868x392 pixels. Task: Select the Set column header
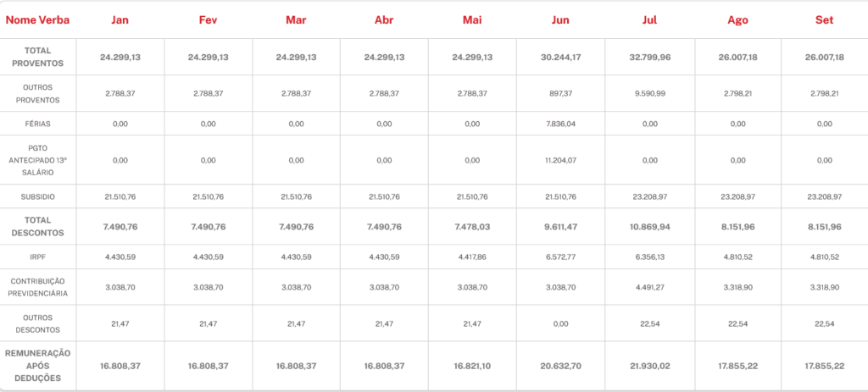(825, 19)
